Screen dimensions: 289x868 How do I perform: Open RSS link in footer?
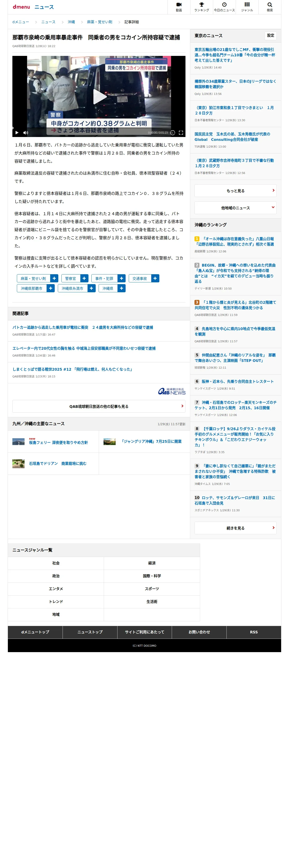[254, 632]
